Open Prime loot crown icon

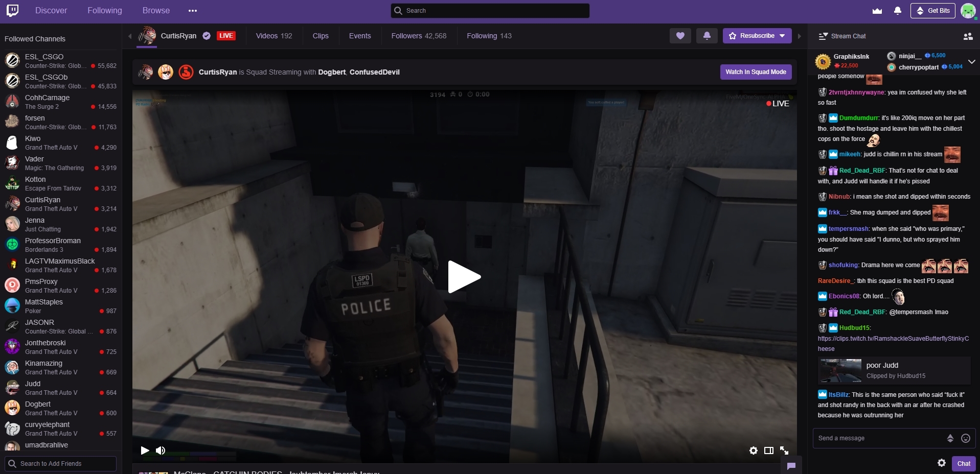[x=877, y=11]
